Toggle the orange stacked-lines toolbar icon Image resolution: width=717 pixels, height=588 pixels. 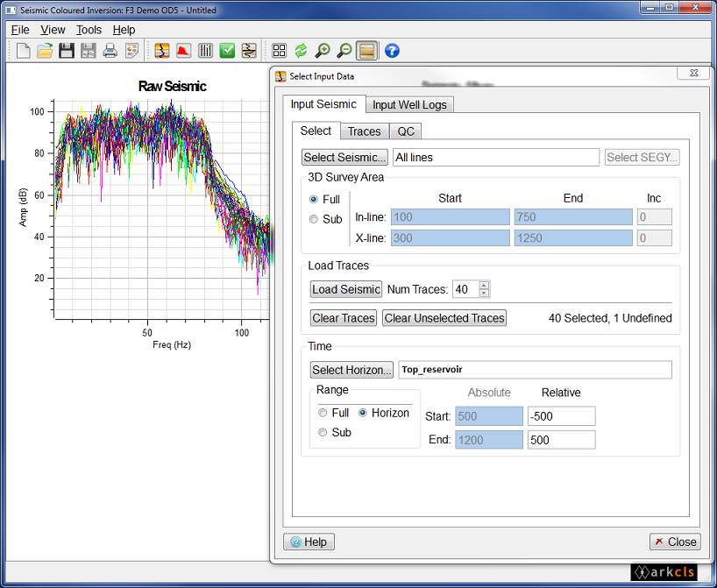366,50
